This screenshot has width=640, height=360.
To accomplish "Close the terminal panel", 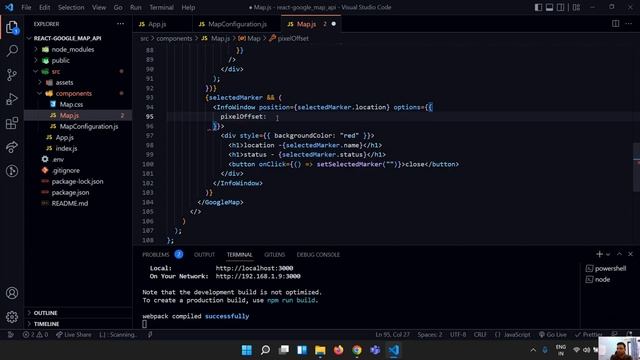I will pyautogui.click(x=630, y=254).
